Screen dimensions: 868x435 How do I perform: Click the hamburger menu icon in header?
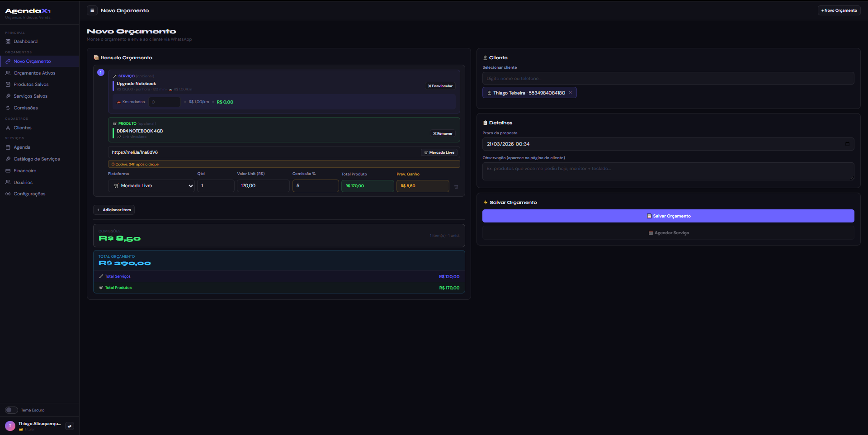tap(92, 10)
